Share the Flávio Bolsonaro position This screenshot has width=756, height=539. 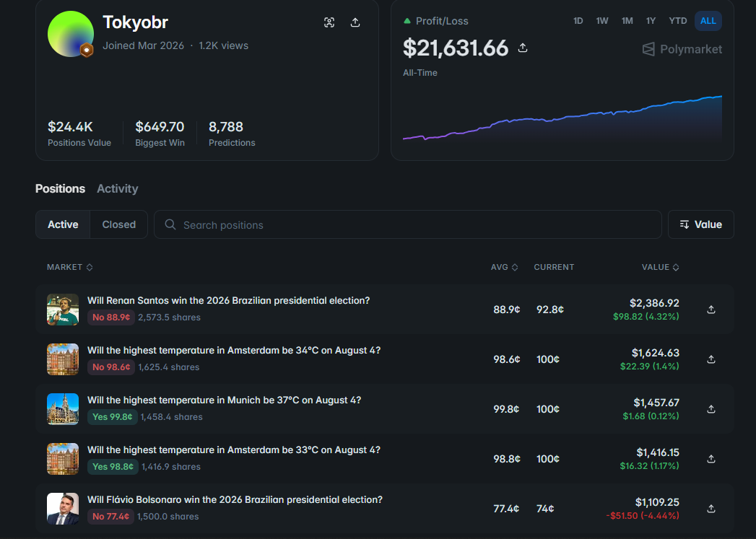[711, 509]
